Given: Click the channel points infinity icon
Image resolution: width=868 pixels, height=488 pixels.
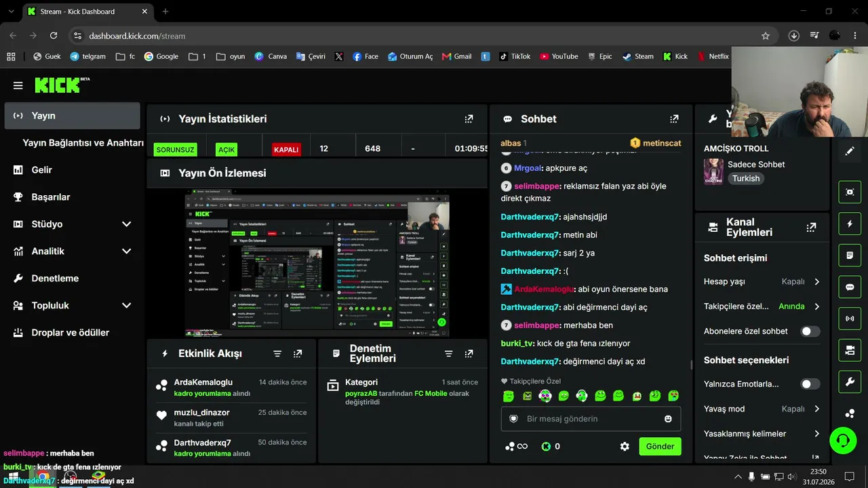Looking at the screenshot, I should pyautogui.click(x=517, y=447).
